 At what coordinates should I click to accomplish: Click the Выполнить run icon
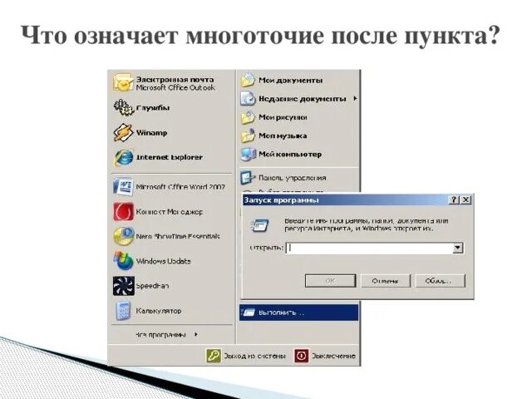coord(248,313)
